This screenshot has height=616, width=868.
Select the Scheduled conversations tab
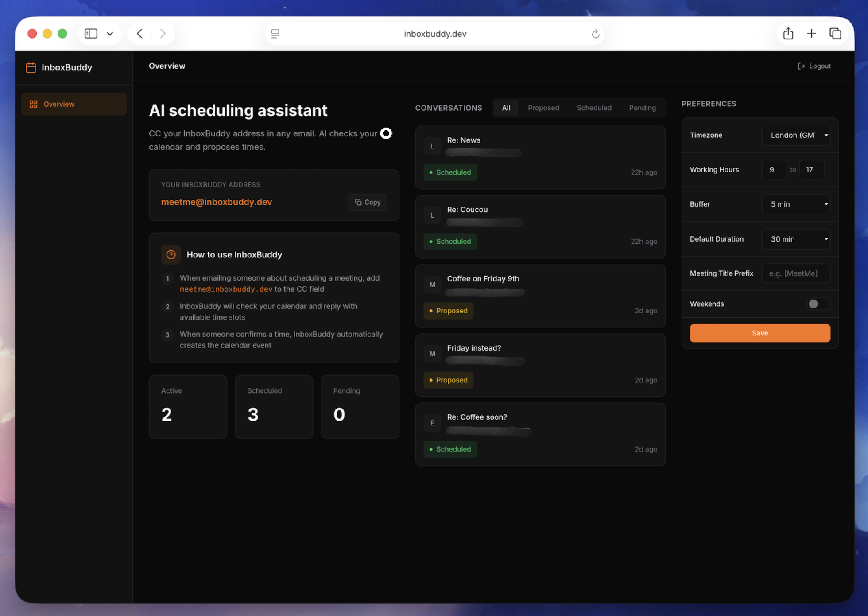(x=594, y=108)
